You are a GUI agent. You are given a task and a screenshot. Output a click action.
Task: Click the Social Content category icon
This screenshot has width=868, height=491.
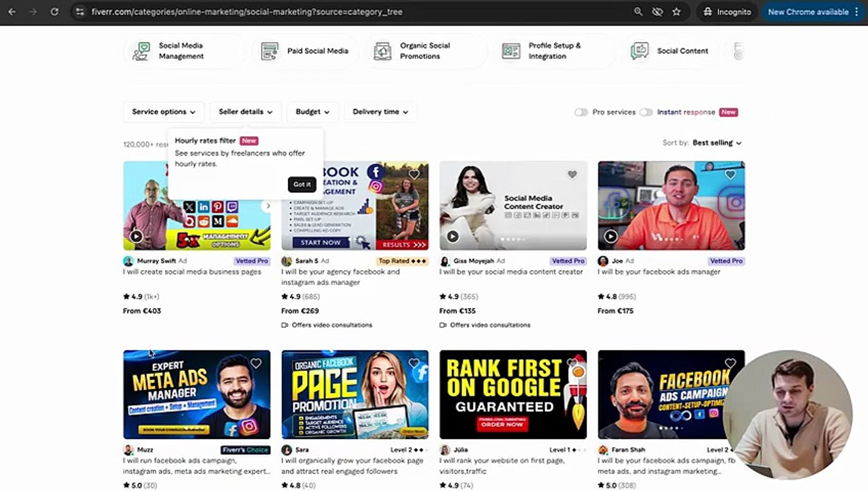(x=639, y=51)
